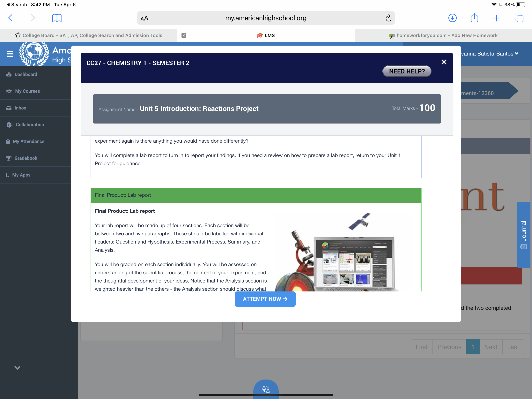Open the hamburger sidebar menu
Screen dimensions: 532x399
pyautogui.click(x=10, y=54)
